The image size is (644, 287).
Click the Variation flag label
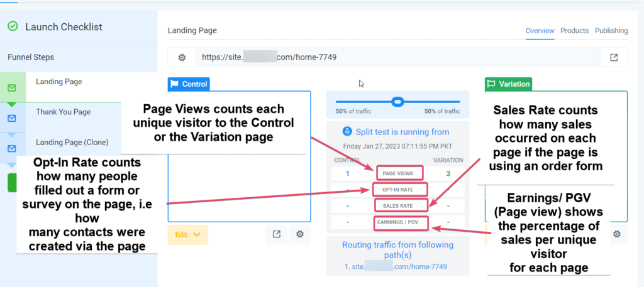508,84
